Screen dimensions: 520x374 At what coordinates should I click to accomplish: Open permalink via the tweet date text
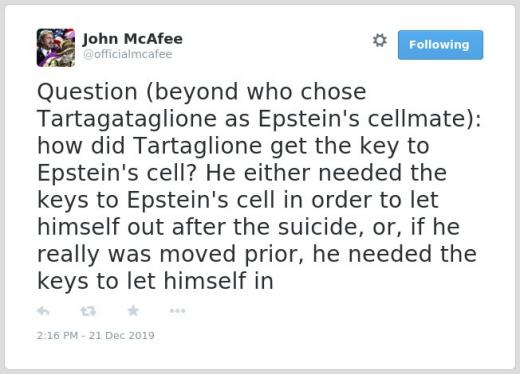[96, 335]
